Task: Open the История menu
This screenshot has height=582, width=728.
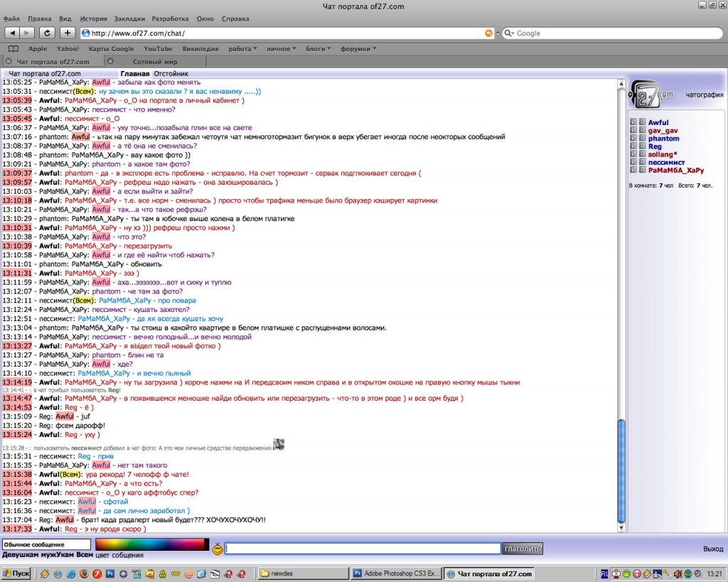Action: click(x=93, y=18)
